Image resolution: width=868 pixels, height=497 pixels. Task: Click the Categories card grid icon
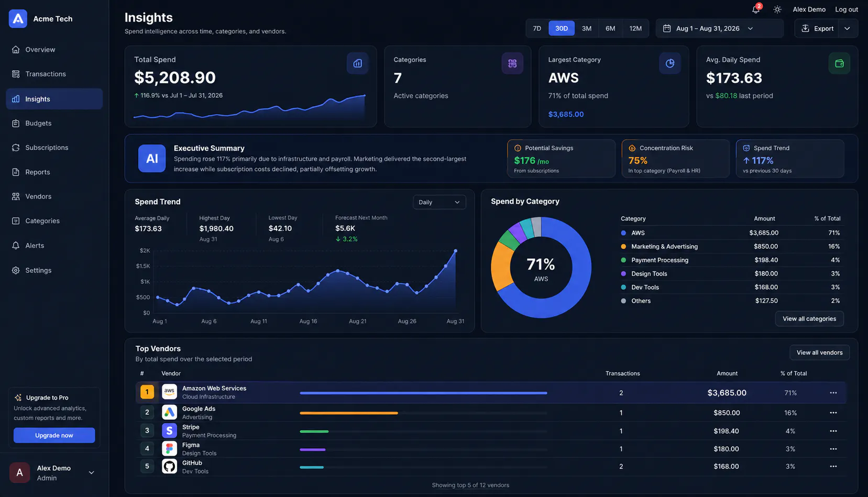point(512,63)
